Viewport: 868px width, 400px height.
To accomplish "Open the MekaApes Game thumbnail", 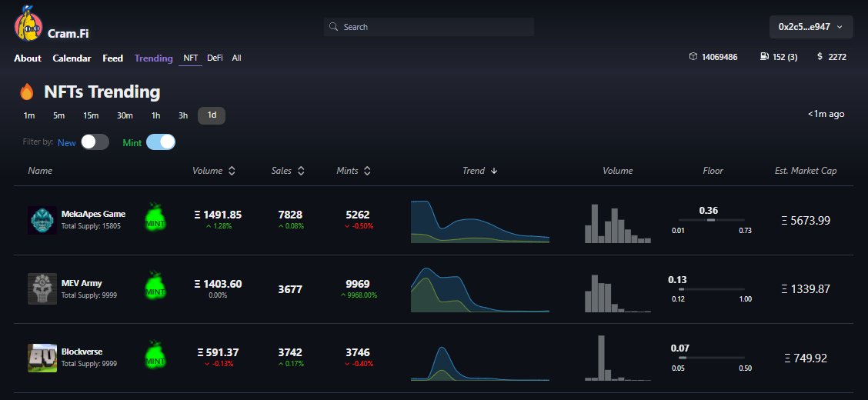I will (42, 220).
